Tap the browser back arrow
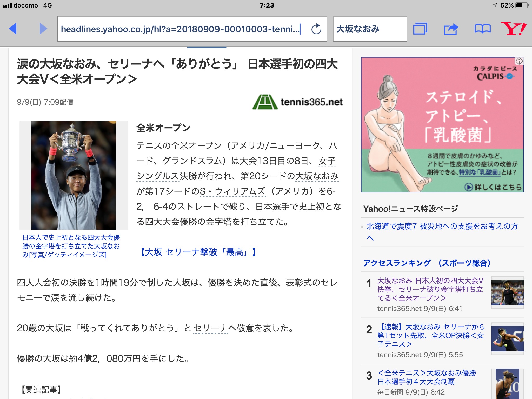 [13, 29]
